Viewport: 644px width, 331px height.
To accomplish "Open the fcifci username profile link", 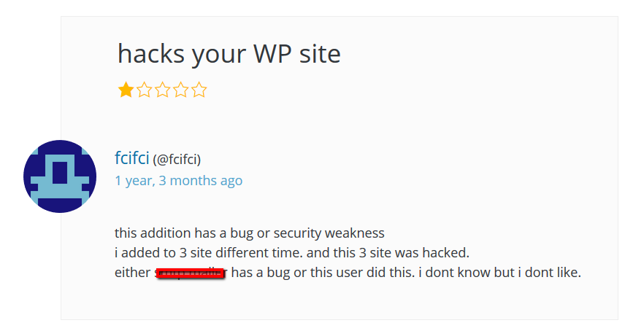I will click(x=131, y=158).
